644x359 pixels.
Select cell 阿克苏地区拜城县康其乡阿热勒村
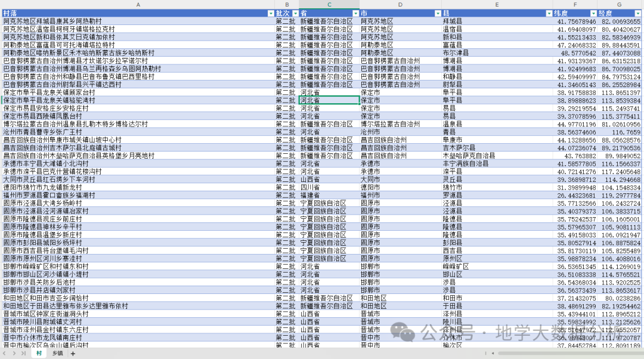pyautogui.click(x=138, y=21)
